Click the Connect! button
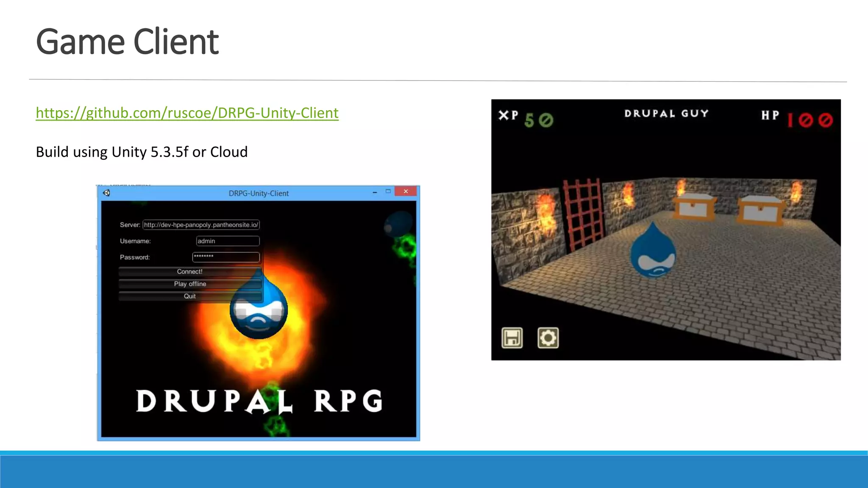The height and width of the screenshot is (488, 868). coord(190,272)
